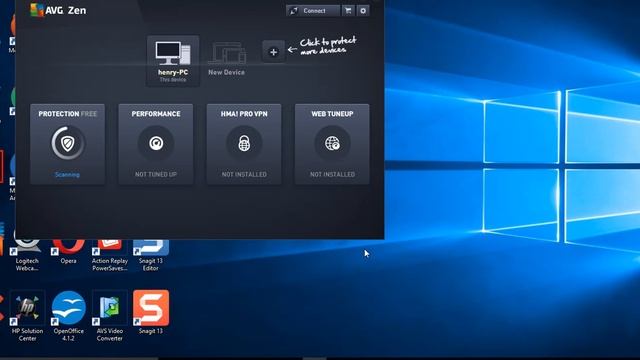The image size is (640, 360).
Task: Click the AVG Zen logo
Action: point(58,10)
